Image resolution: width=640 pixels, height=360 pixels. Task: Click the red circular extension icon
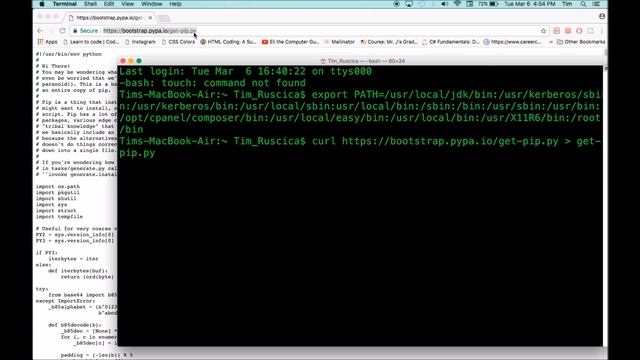tap(579, 31)
